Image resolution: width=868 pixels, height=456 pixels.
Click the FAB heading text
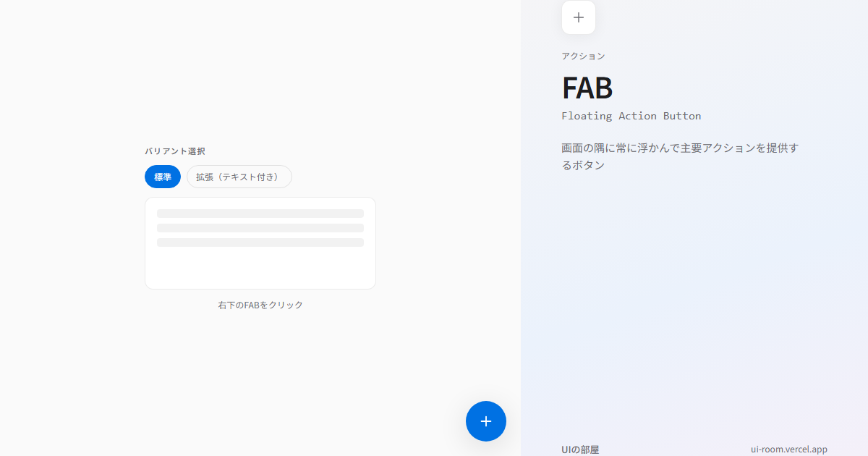pos(587,88)
